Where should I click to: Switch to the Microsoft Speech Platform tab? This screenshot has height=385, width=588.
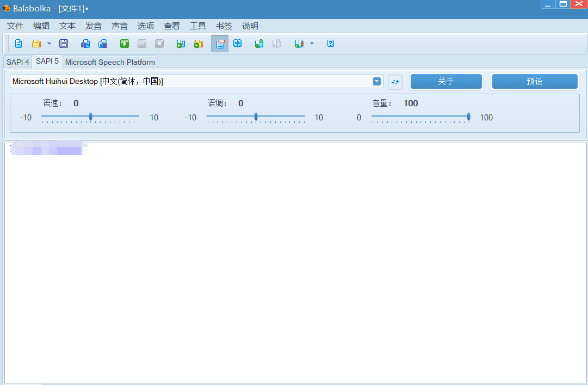tap(110, 62)
